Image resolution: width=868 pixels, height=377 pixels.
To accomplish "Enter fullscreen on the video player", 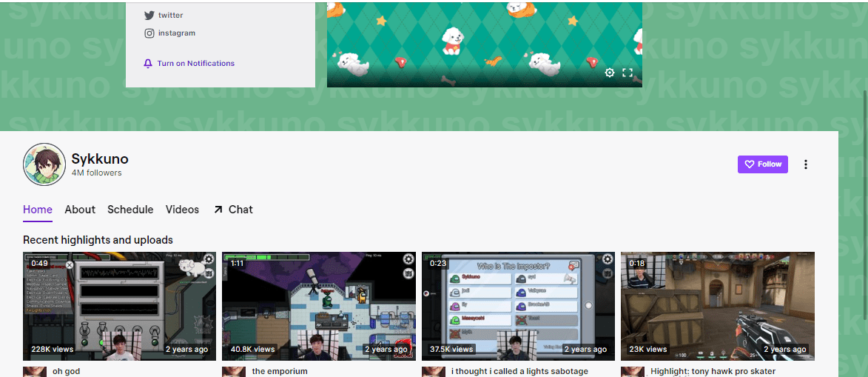I will coord(628,73).
